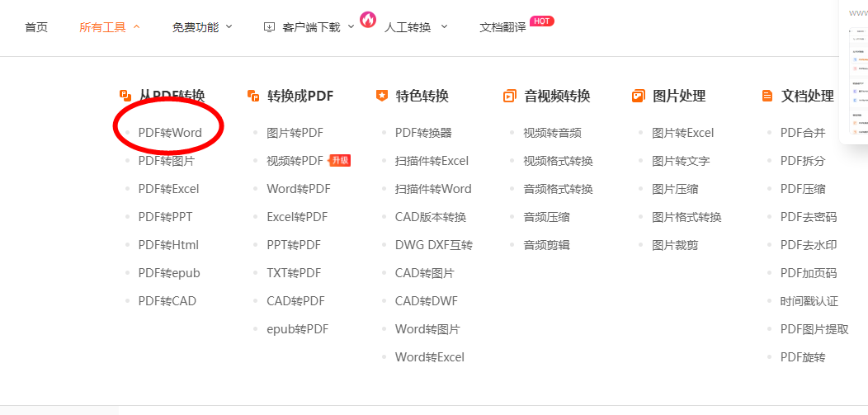Open Word转PDF converter
Image resolution: width=868 pixels, height=415 pixels.
click(299, 189)
